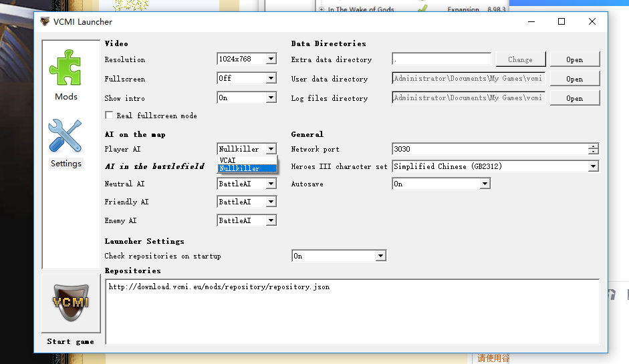This screenshot has width=629, height=364.
Task: Open the Enemy AI dropdown
Action: point(246,220)
